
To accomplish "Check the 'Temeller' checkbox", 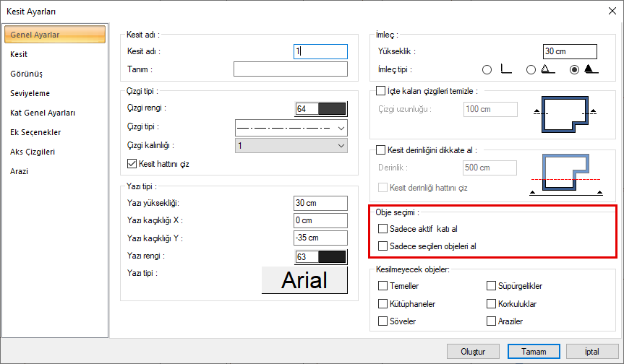I will 382,286.
